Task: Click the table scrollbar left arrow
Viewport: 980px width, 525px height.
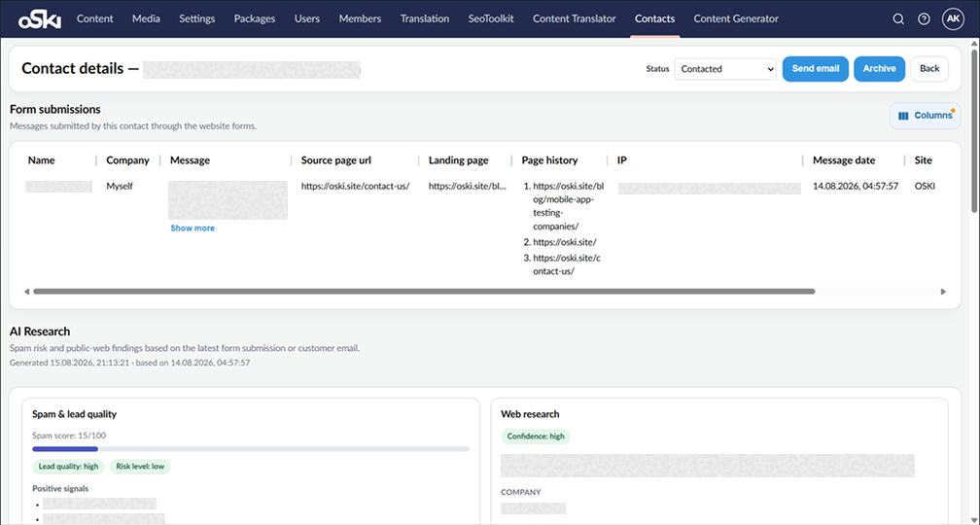Action: 26,292
